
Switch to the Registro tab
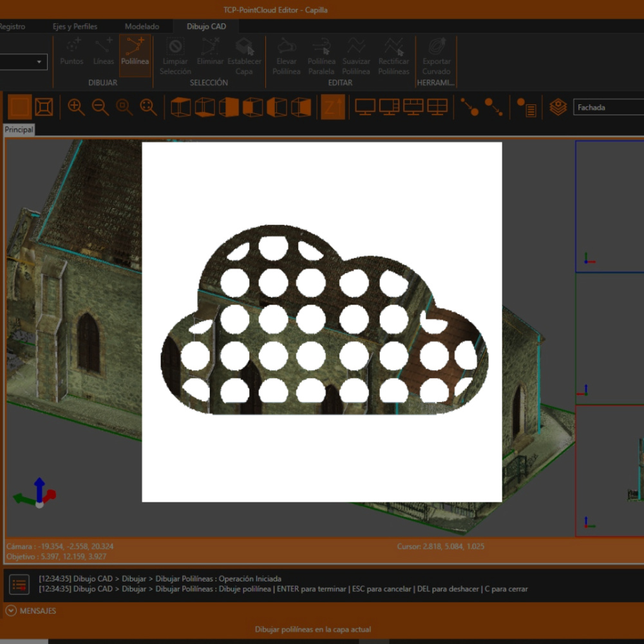click(12, 26)
